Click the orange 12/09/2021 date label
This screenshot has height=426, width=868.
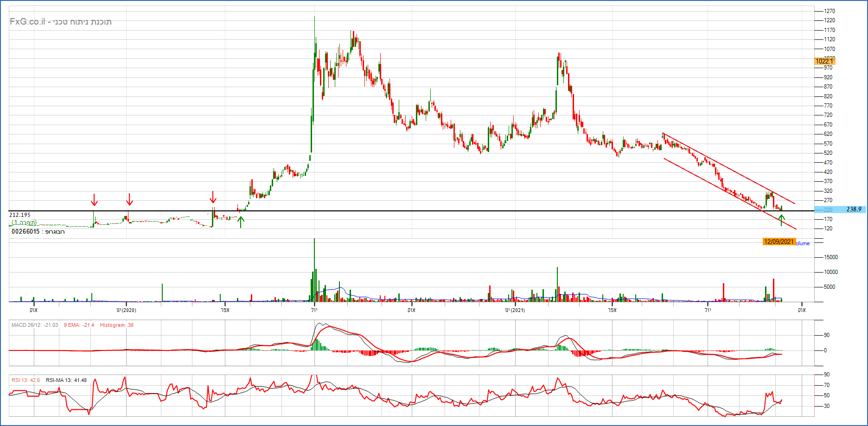779,242
